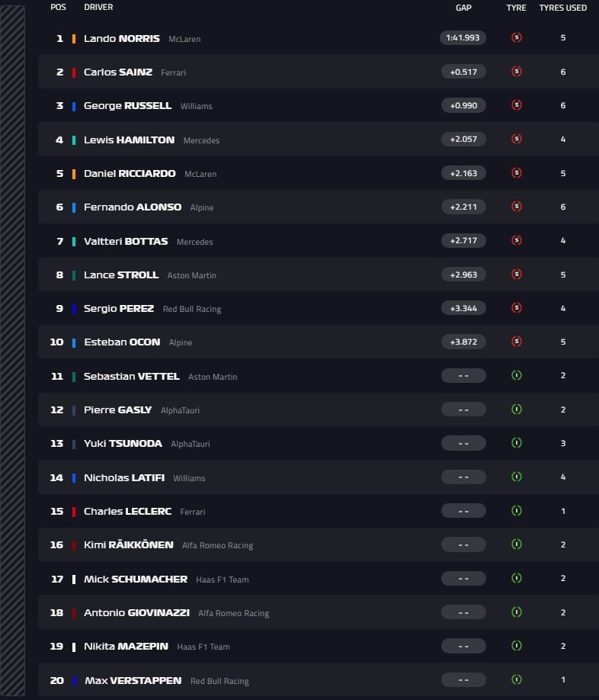Click the intermediate tyre icon for Charles Leclerc
This screenshot has width=599, height=700.
517,511
